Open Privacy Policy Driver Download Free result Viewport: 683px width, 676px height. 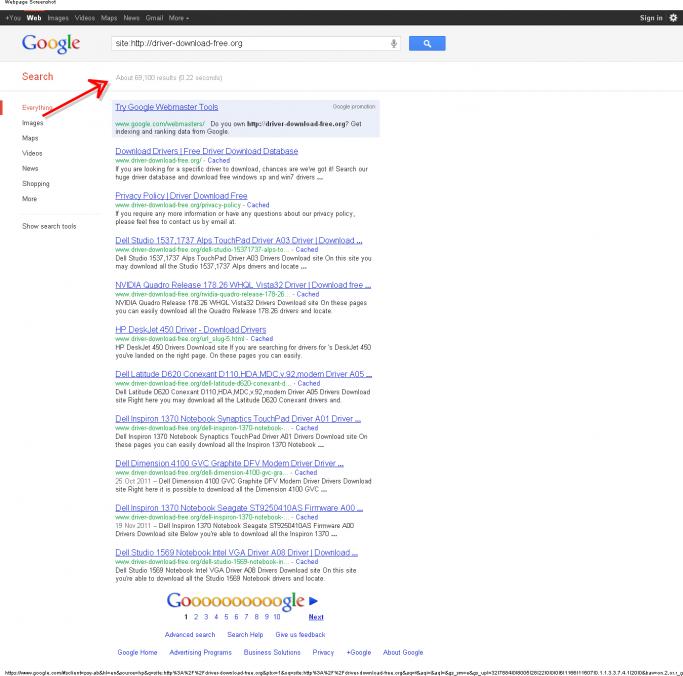181,196
